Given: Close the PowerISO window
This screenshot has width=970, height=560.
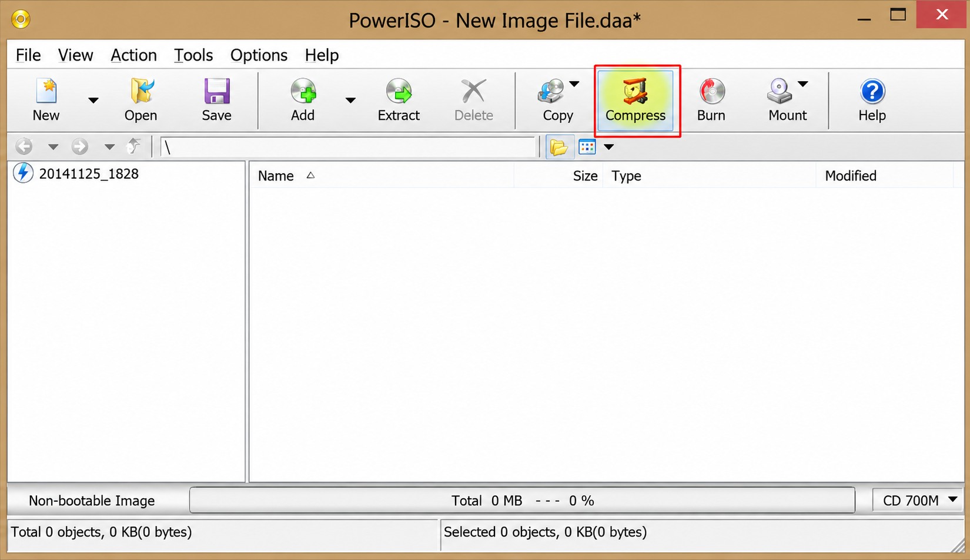Looking at the screenshot, I should [942, 15].
